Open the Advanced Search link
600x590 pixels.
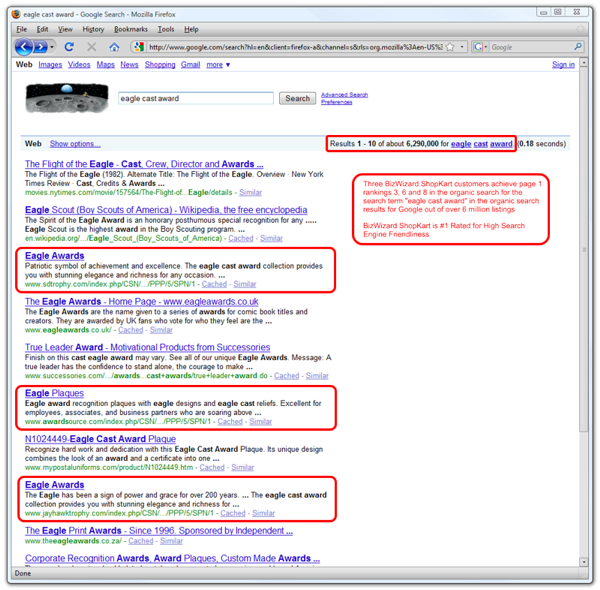coord(344,95)
